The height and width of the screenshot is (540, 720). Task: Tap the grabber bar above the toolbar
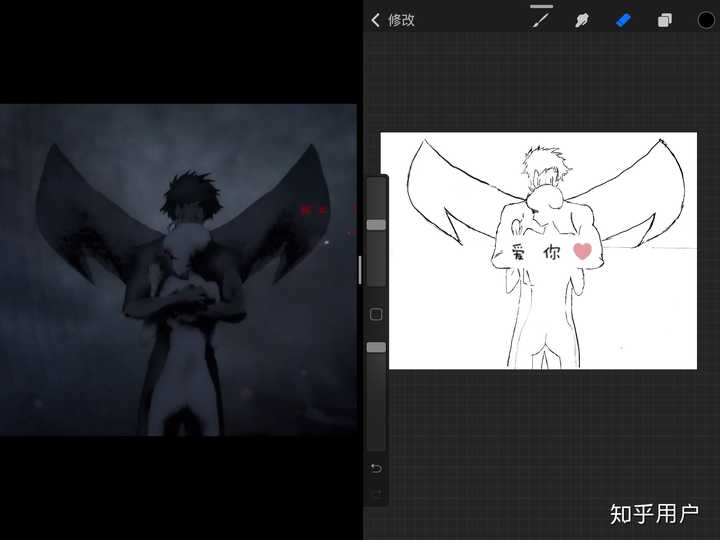click(541, 6)
